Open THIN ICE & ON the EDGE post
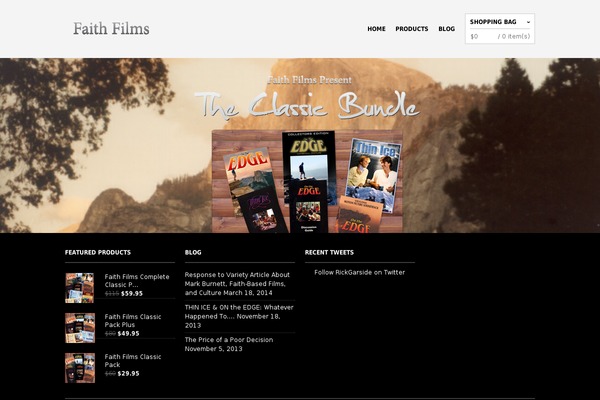Screen dimensions: 600x400 239,316
